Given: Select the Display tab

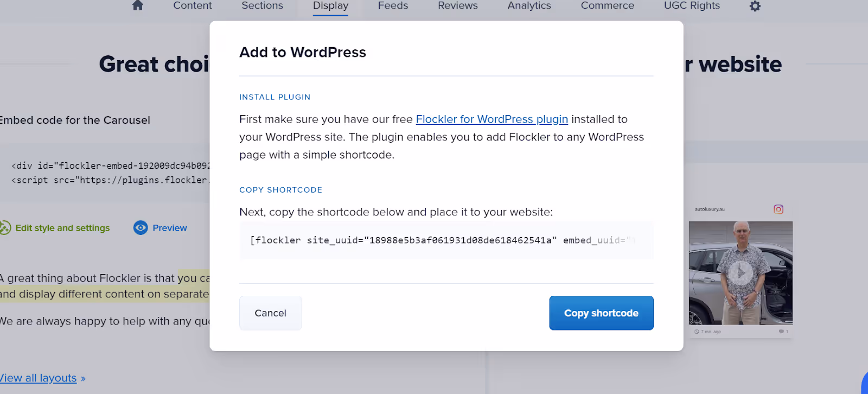Looking at the screenshot, I should 330,5.
